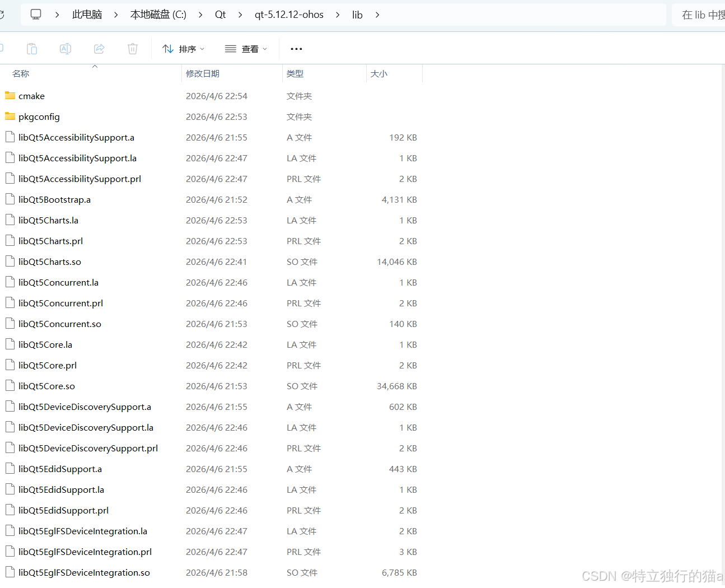This screenshot has height=588, width=725.
Task: Sort by 类型 column header
Action: 295,73
